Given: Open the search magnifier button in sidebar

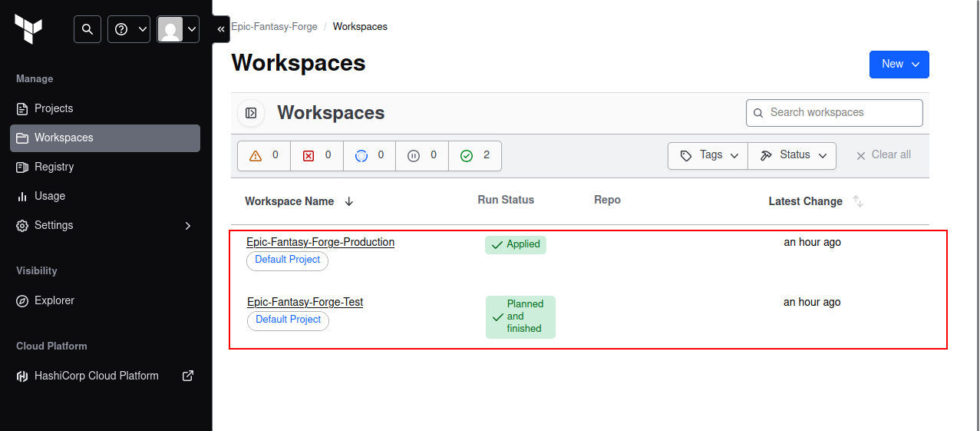Looking at the screenshot, I should [x=87, y=29].
